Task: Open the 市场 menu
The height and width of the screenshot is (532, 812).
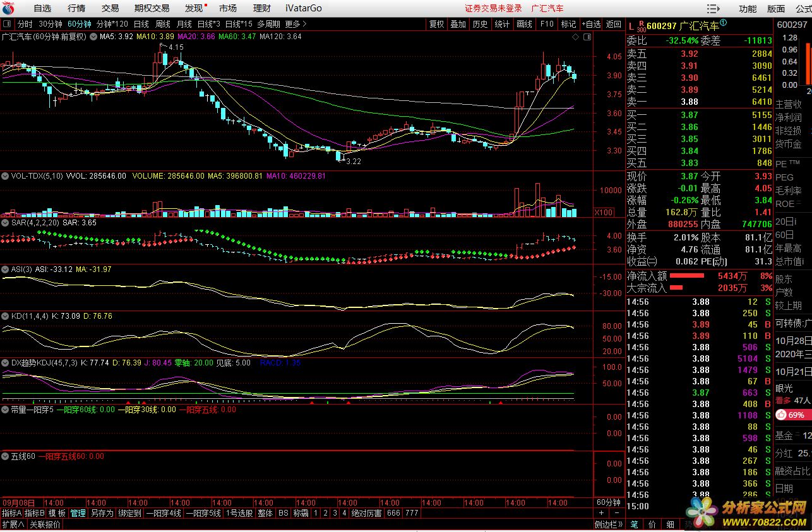Action: [x=228, y=8]
